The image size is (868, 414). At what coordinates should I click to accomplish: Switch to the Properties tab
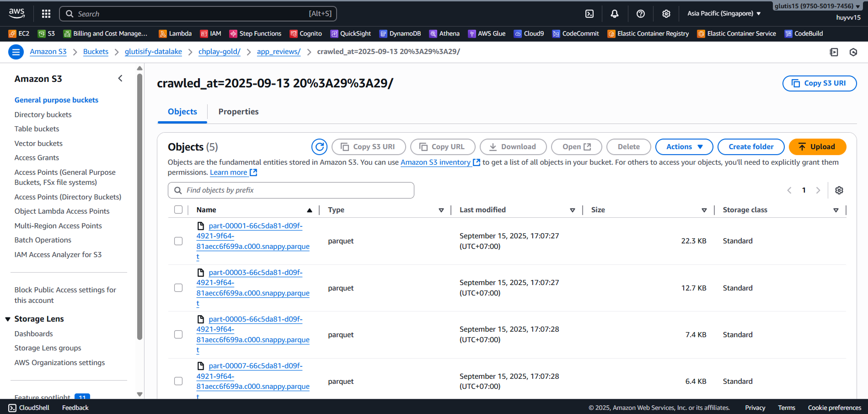tap(238, 112)
